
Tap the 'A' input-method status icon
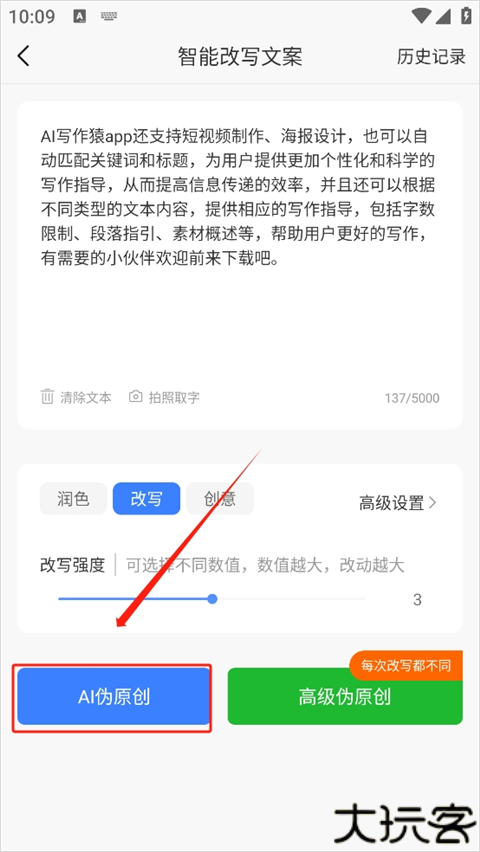(x=79, y=16)
